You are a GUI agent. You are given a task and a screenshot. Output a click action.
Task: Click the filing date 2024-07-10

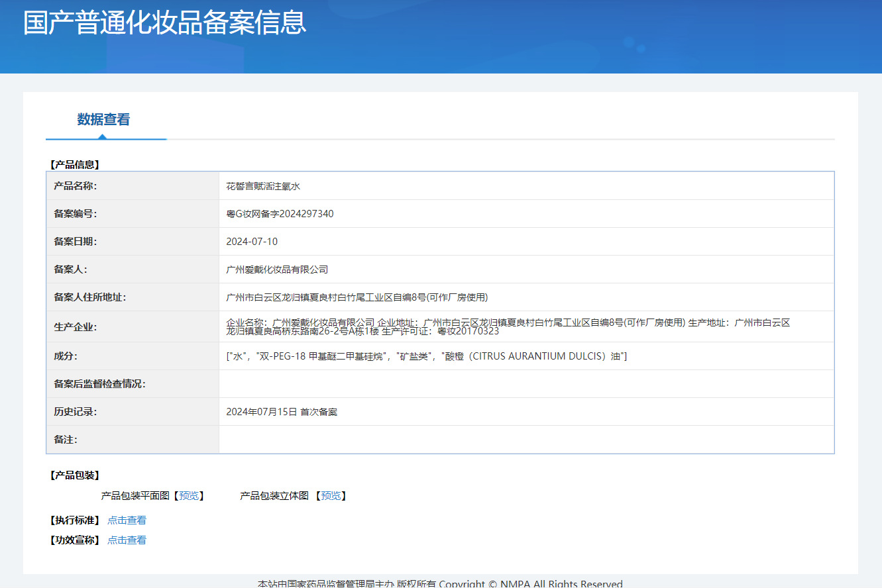pyautogui.click(x=252, y=242)
